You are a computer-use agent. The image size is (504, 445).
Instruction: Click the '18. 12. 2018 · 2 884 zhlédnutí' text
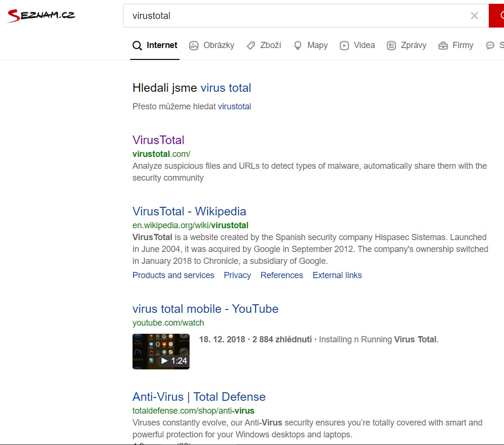pyautogui.click(x=255, y=339)
